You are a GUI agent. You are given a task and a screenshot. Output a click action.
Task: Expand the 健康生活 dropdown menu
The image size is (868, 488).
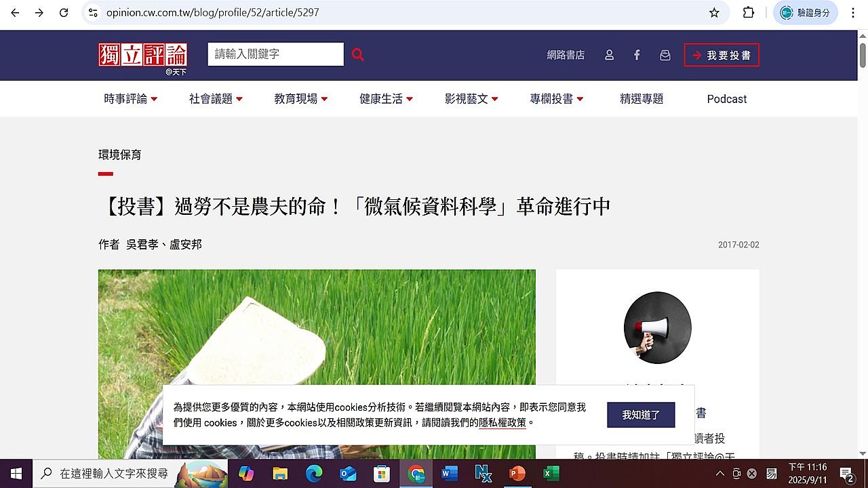(386, 99)
